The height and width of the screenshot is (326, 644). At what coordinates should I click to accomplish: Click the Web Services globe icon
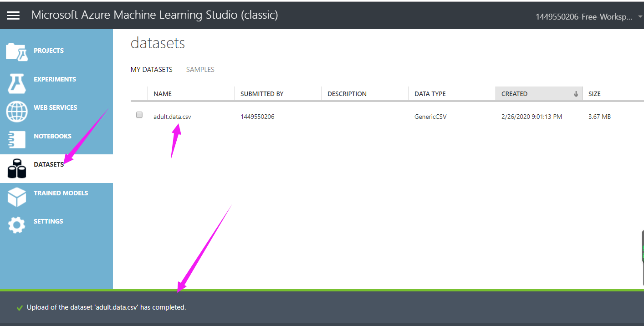point(16,111)
